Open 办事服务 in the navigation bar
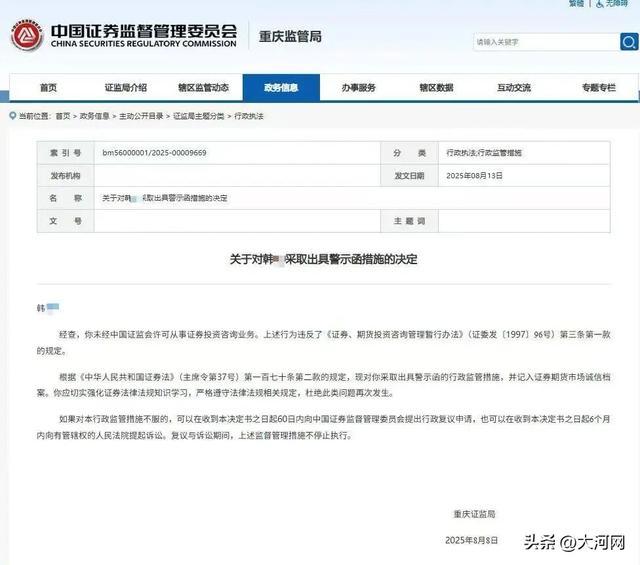 358,88
